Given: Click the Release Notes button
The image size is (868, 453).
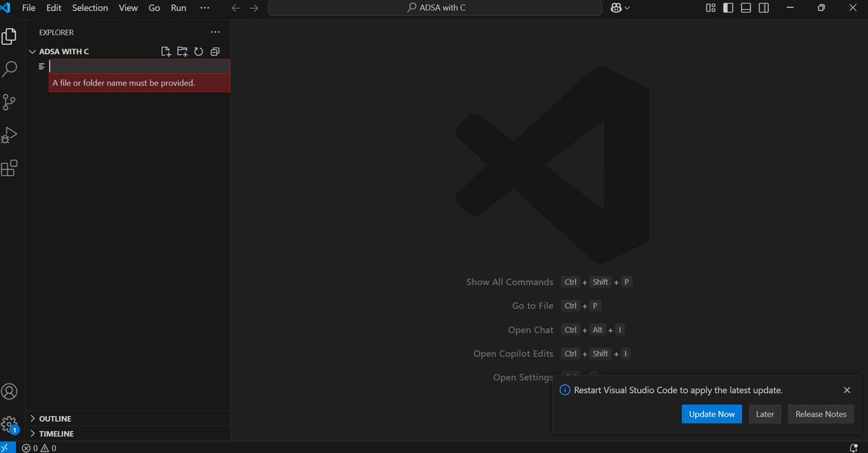Looking at the screenshot, I should pyautogui.click(x=821, y=414).
